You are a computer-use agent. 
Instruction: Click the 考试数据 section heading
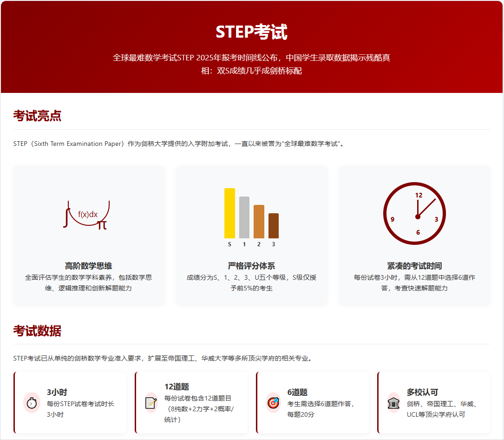(37, 331)
